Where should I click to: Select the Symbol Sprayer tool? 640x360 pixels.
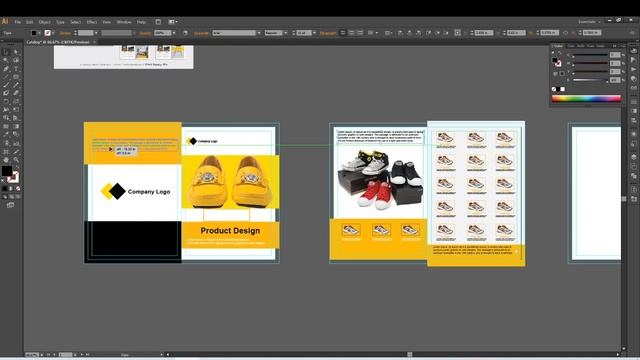6,143
